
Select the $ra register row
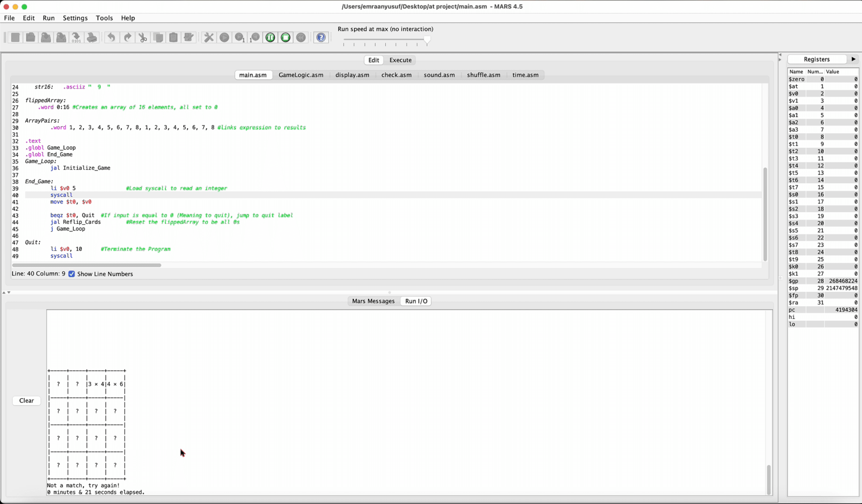point(823,303)
